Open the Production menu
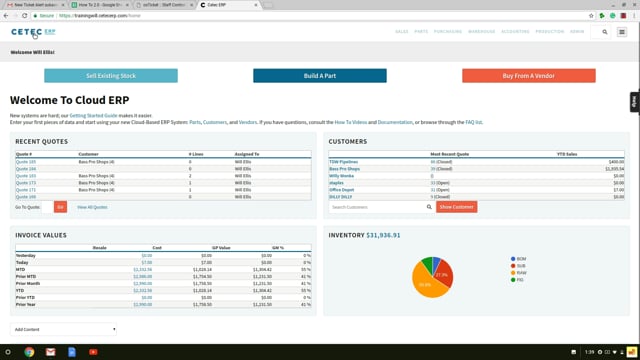640x360 pixels. click(549, 31)
